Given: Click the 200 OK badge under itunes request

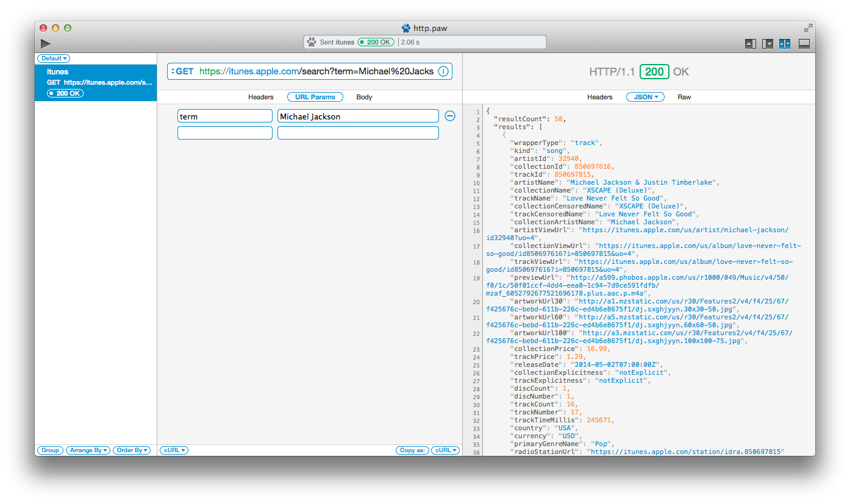Looking at the screenshot, I should tap(65, 93).
